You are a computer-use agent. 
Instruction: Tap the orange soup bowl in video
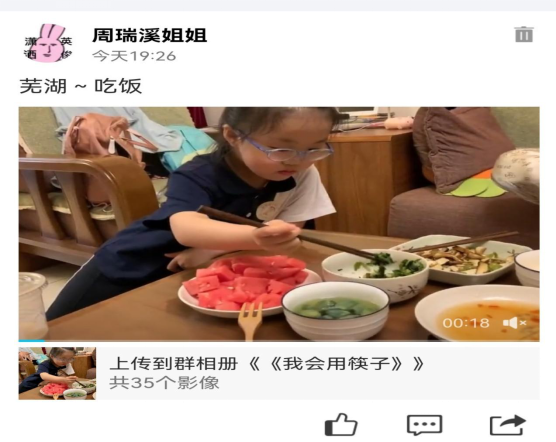tap(478, 313)
